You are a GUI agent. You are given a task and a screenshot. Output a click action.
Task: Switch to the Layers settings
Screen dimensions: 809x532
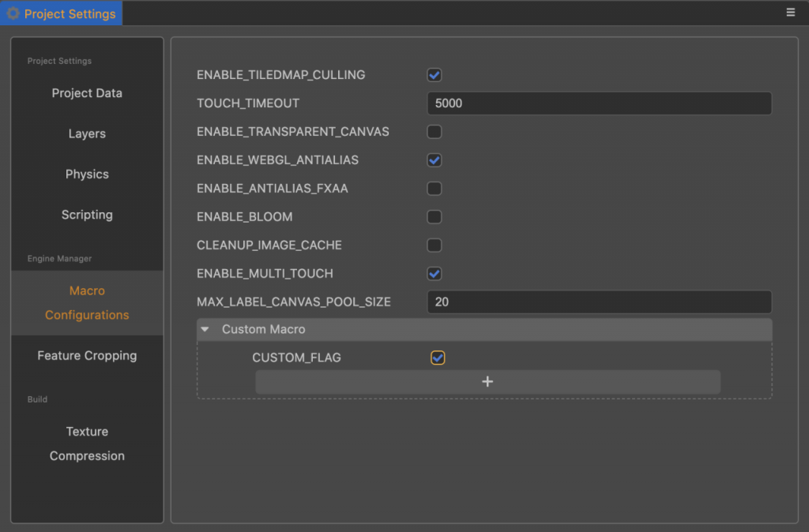[87, 133]
